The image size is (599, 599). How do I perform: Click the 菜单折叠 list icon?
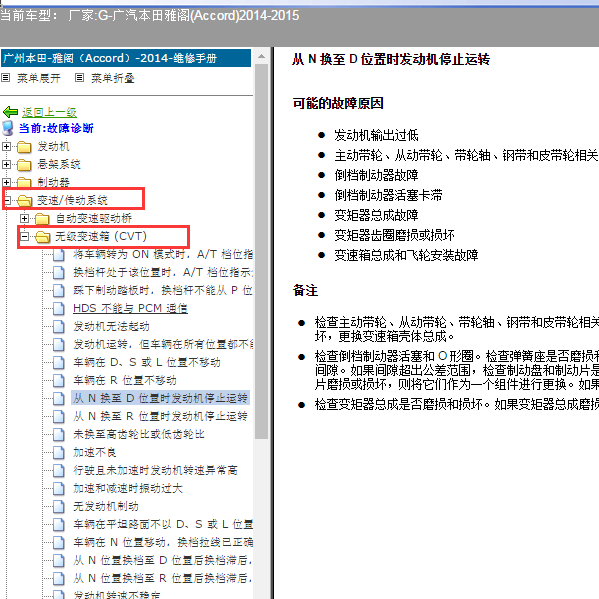[x=79, y=78]
